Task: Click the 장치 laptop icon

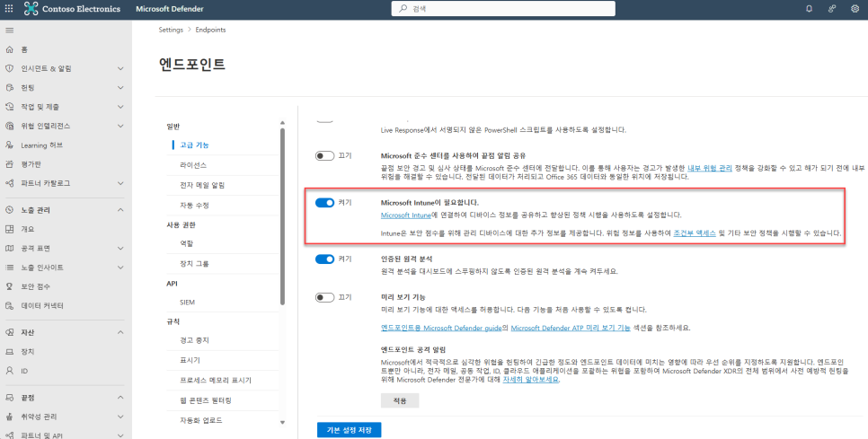Action: [9, 352]
